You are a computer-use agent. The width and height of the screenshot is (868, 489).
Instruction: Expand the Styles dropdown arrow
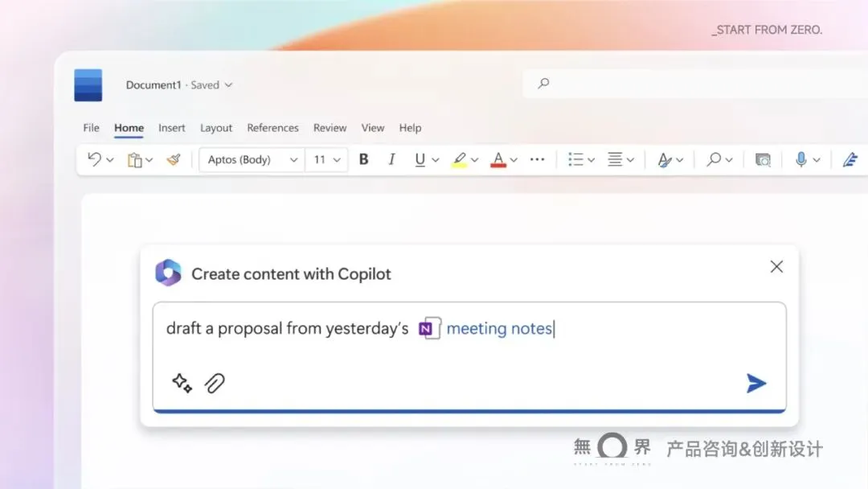click(680, 160)
